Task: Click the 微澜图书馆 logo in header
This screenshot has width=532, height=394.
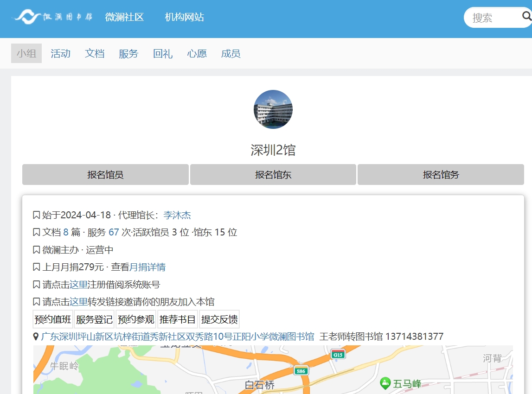Action: pos(53,17)
